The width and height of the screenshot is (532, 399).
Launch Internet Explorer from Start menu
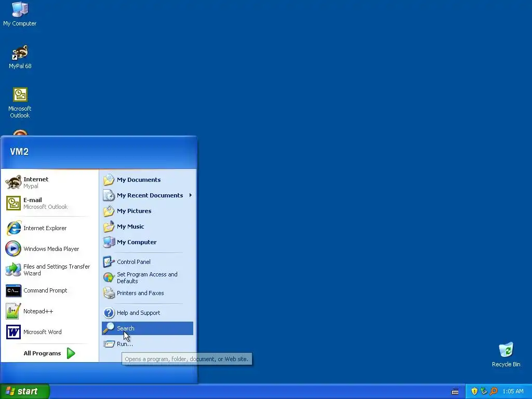click(49, 228)
